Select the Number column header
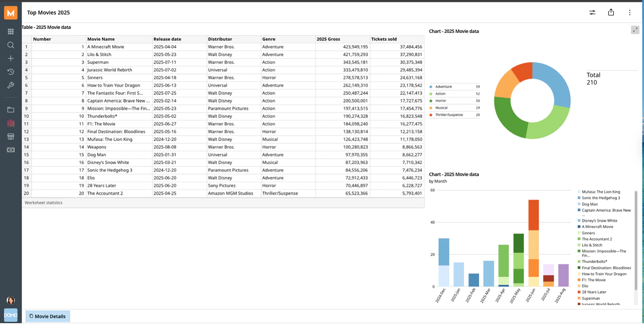This screenshot has height=325, width=644. [x=59, y=39]
